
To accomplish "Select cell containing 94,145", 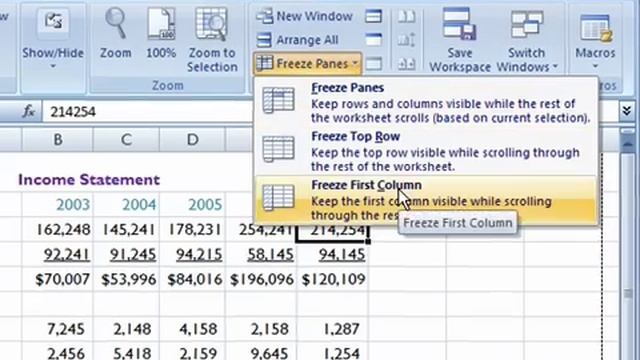I will (x=333, y=254).
